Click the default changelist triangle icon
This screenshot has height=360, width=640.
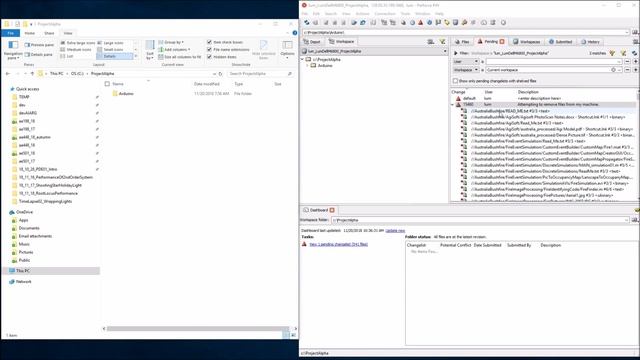[x=458, y=98]
